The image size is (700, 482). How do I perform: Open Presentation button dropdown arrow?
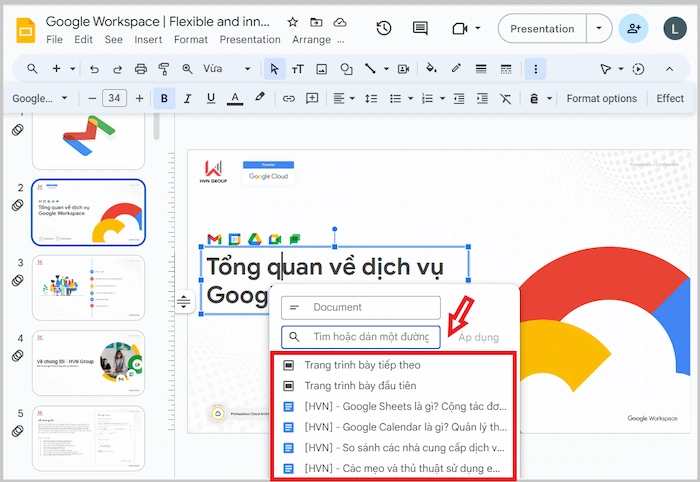point(599,29)
